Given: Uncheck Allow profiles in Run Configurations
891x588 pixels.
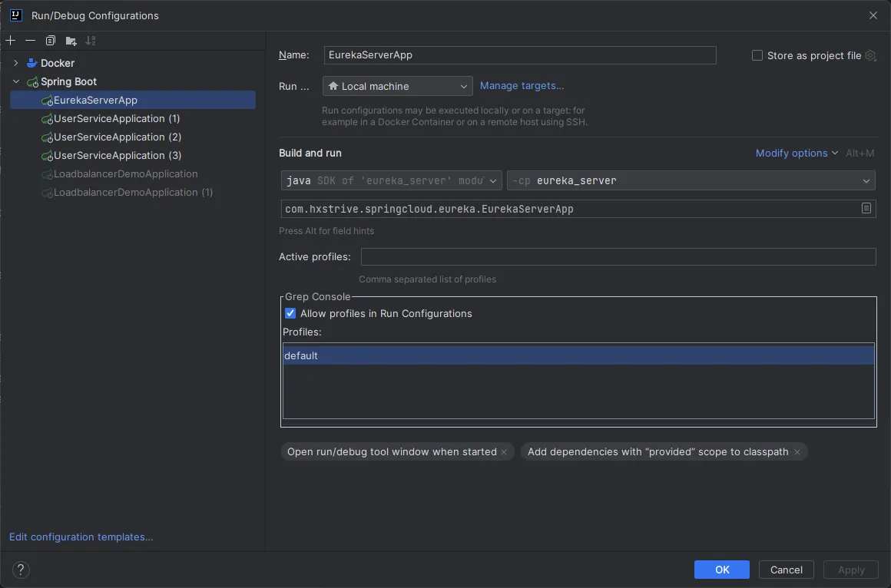Looking at the screenshot, I should tap(290, 313).
